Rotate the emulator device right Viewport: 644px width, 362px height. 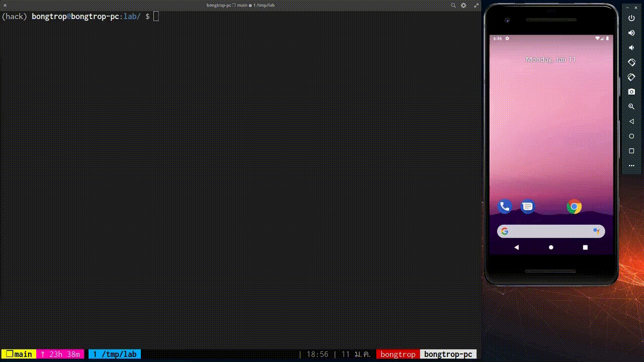point(631,77)
